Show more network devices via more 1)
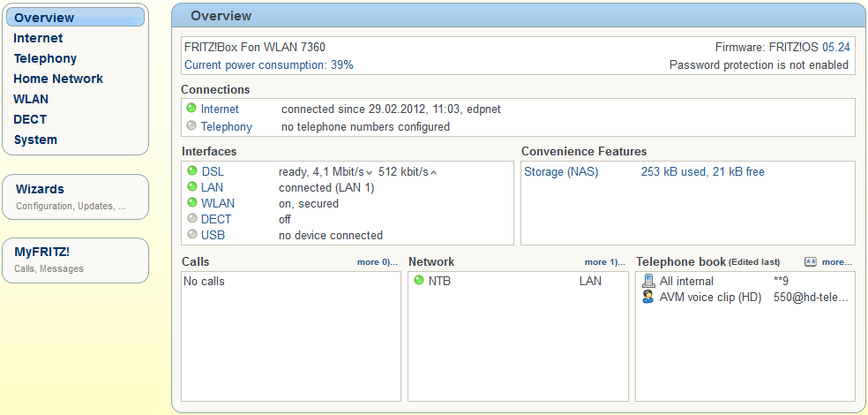Screen dimensions: 868x415 605,262
